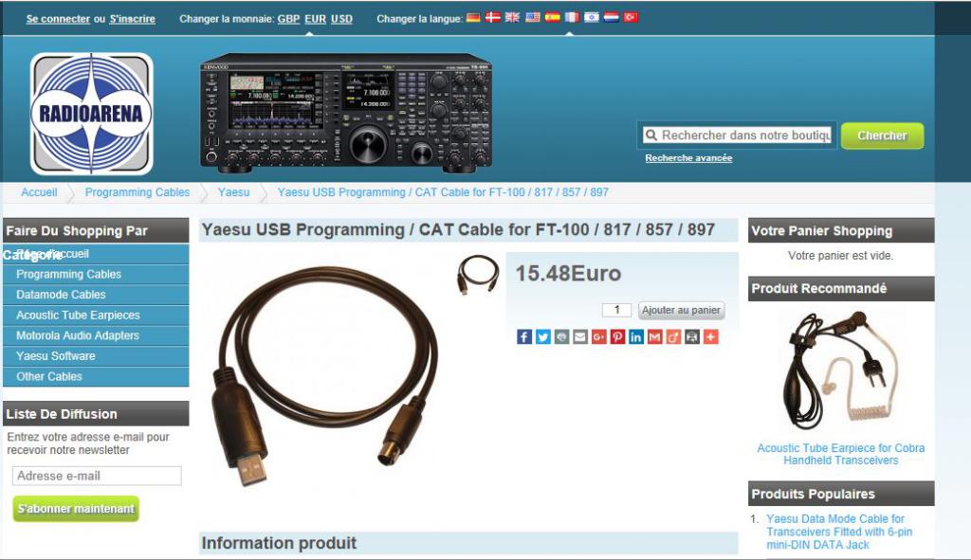Go to Accueil breadcrumb
This screenshot has height=560, width=971.
pyautogui.click(x=39, y=192)
